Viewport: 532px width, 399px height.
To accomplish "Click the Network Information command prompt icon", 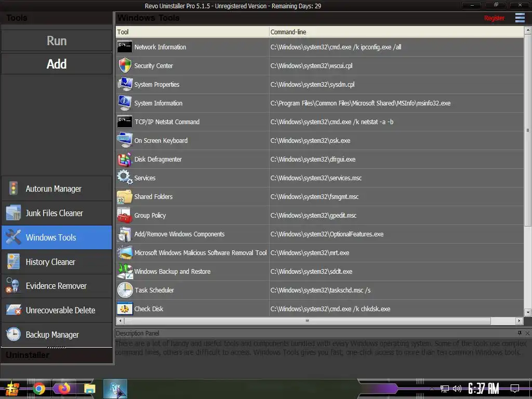I will [125, 47].
